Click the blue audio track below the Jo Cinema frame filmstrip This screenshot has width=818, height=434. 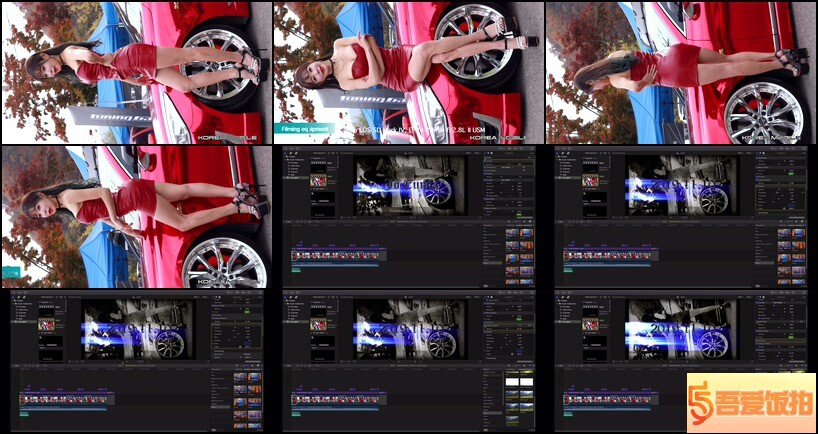(335, 264)
